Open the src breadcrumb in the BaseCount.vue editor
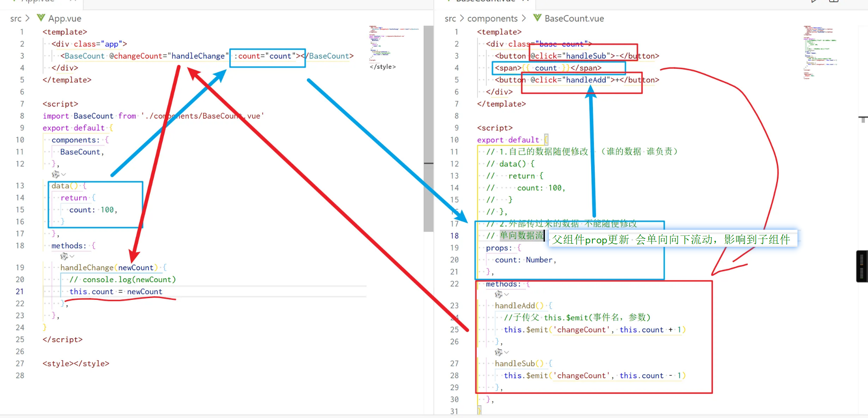868x418 pixels. pos(451,19)
